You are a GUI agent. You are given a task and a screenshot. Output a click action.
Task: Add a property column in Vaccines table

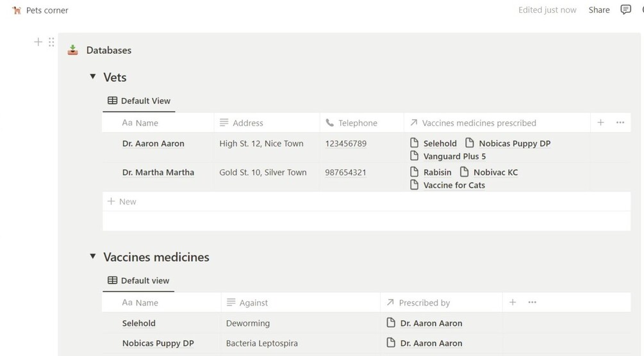pos(513,302)
